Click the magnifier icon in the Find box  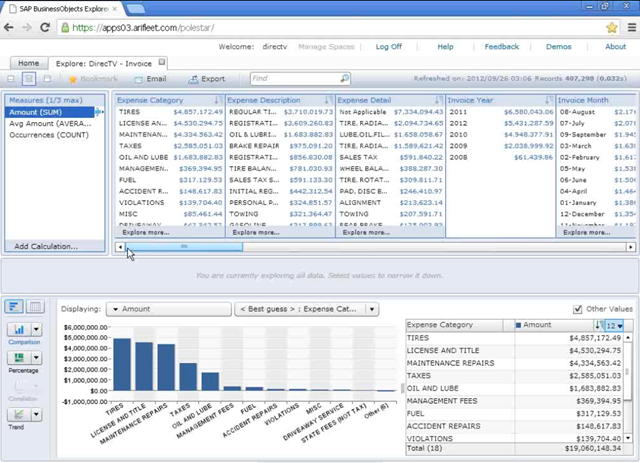[345, 78]
